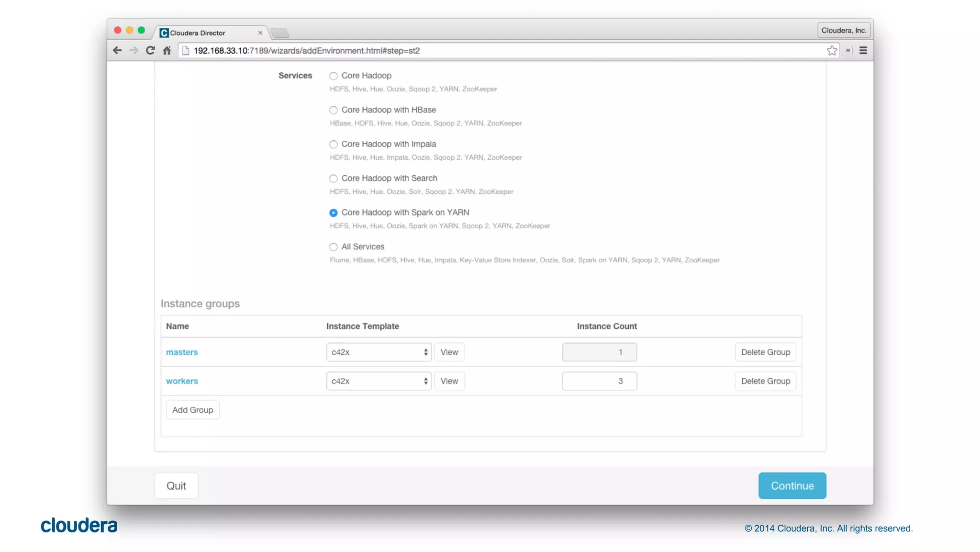This screenshot has height=552, width=980.
Task: Open the masters instance template dropdown
Action: point(379,352)
